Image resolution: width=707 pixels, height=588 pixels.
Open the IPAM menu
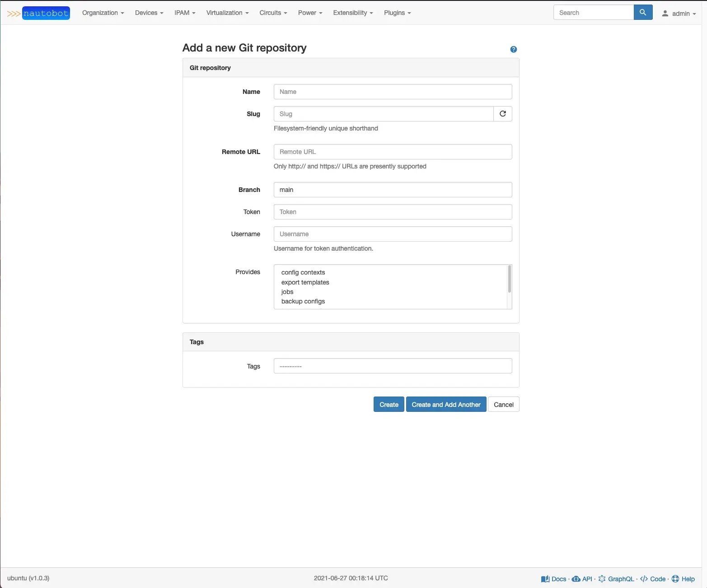185,13
